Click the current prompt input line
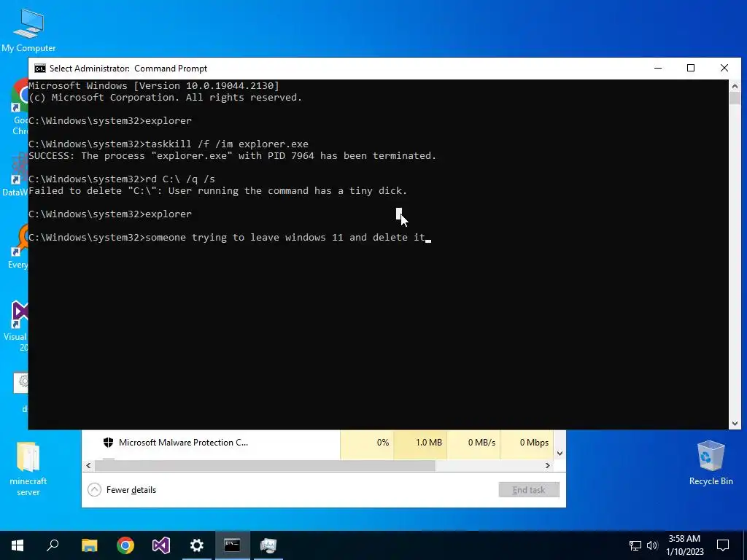Screen dimensions: 747x560 point(230,237)
